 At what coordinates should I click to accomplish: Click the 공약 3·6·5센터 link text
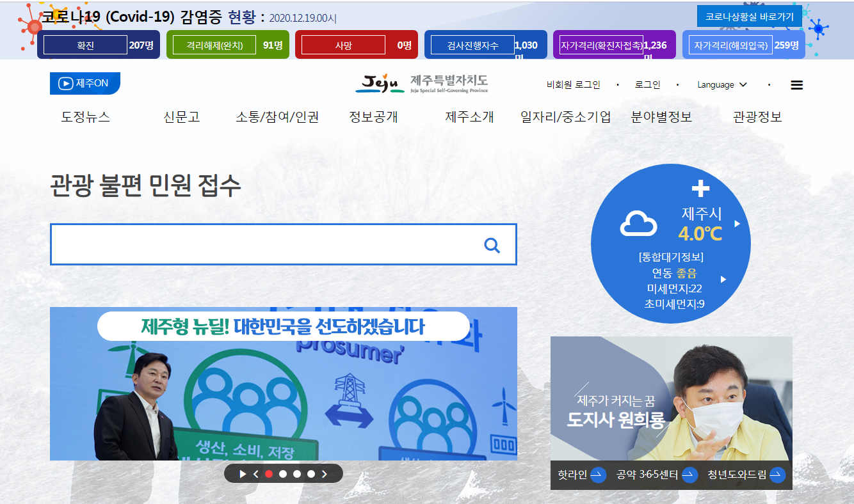pyautogui.click(x=647, y=475)
